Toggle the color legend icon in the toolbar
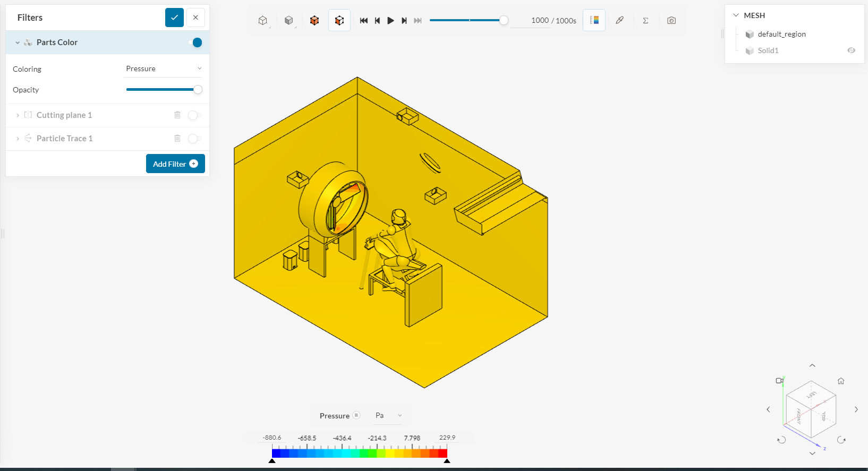The height and width of the screenshot is (471, 868). (x=594, y=20)
